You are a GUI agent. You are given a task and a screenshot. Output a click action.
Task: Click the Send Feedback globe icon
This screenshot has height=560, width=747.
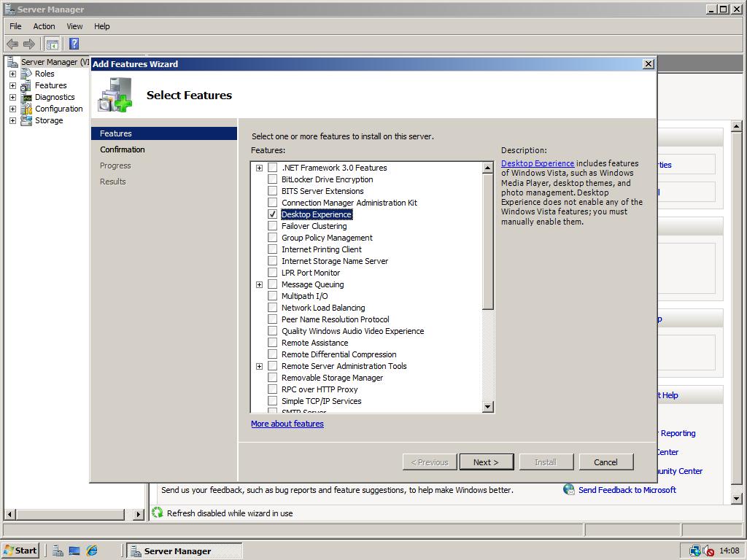[x=569, y=489]
